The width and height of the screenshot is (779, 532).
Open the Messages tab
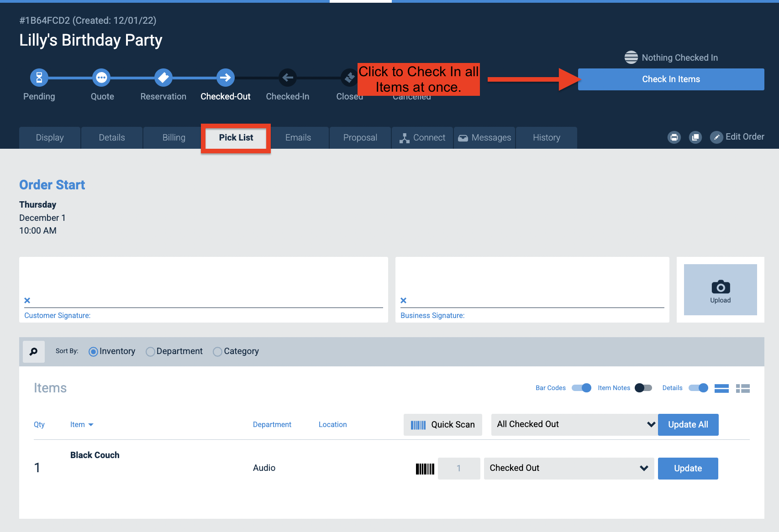coord(484,138)
